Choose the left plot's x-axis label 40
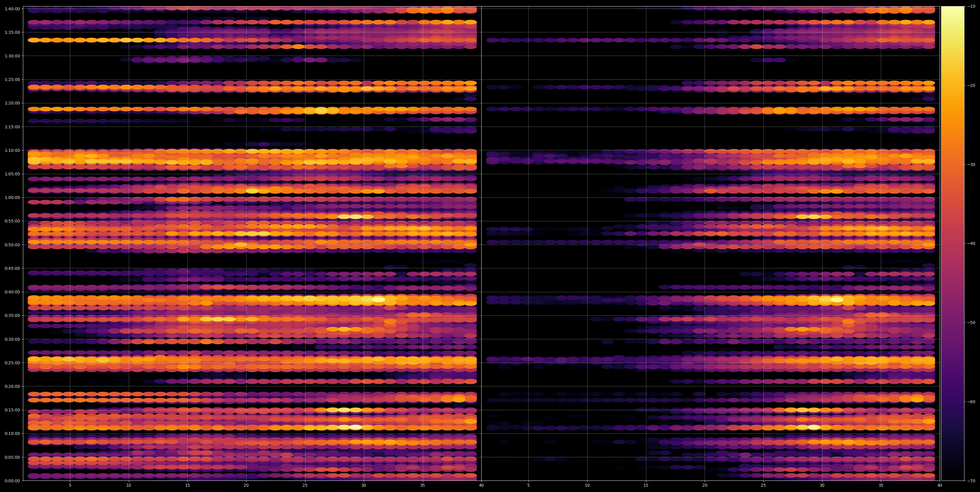 coord(481,486)
